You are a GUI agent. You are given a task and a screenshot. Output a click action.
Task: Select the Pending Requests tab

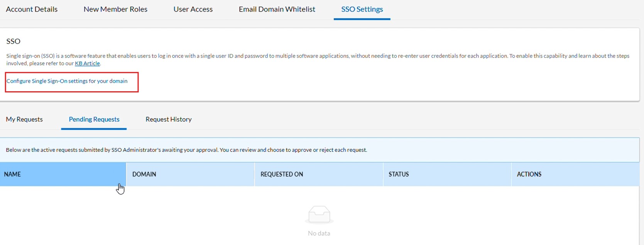point(94,119)
